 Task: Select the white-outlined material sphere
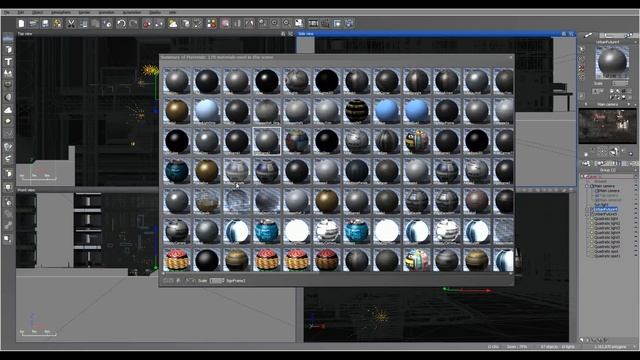tap(267, 141)
